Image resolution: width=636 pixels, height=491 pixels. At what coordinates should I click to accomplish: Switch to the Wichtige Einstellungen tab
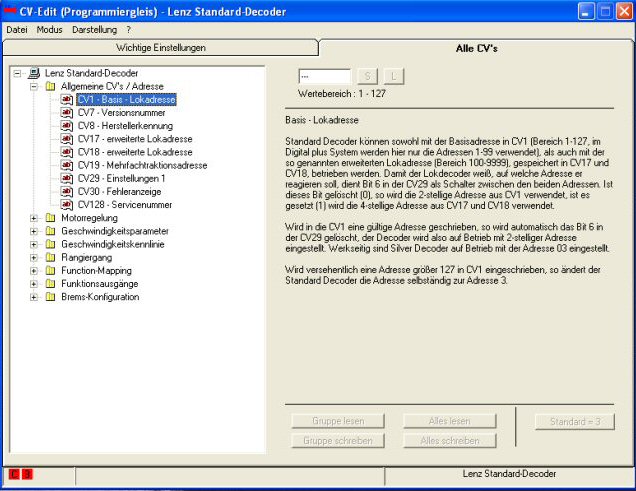click(x=161, y=48)
